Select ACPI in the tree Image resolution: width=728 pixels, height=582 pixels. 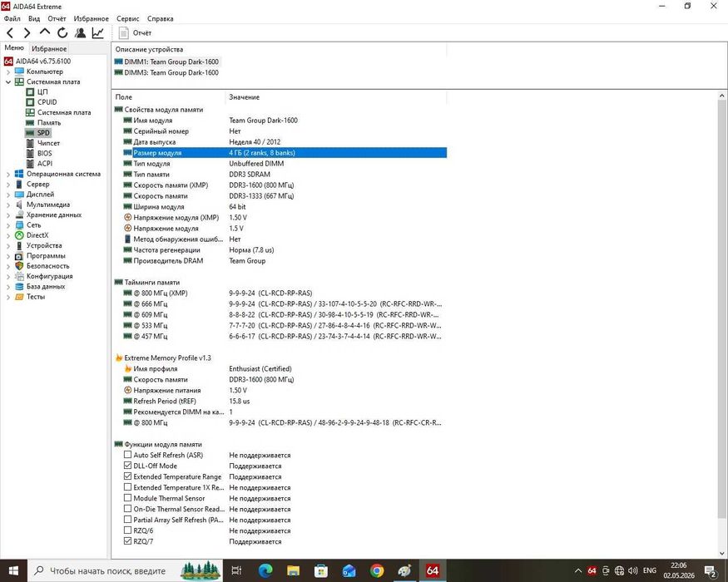(x=45, y=163)
